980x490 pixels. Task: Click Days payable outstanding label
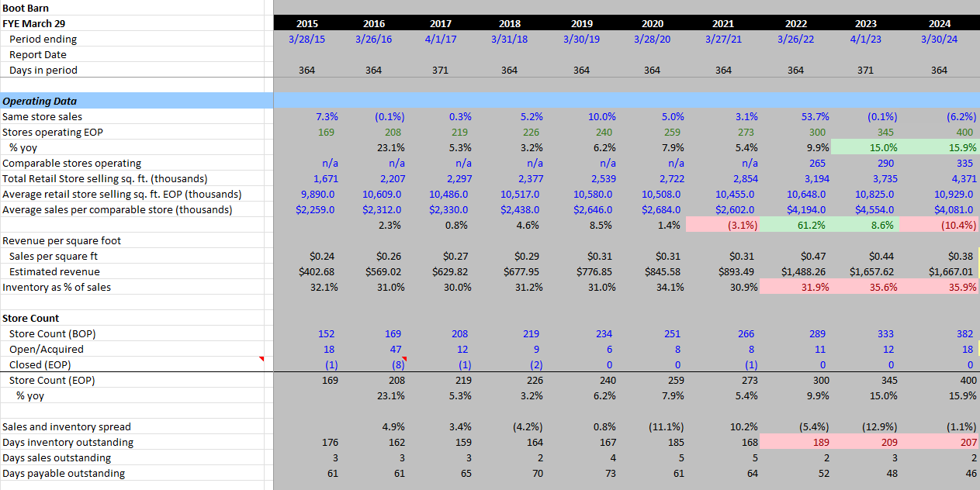coord(64,473)
